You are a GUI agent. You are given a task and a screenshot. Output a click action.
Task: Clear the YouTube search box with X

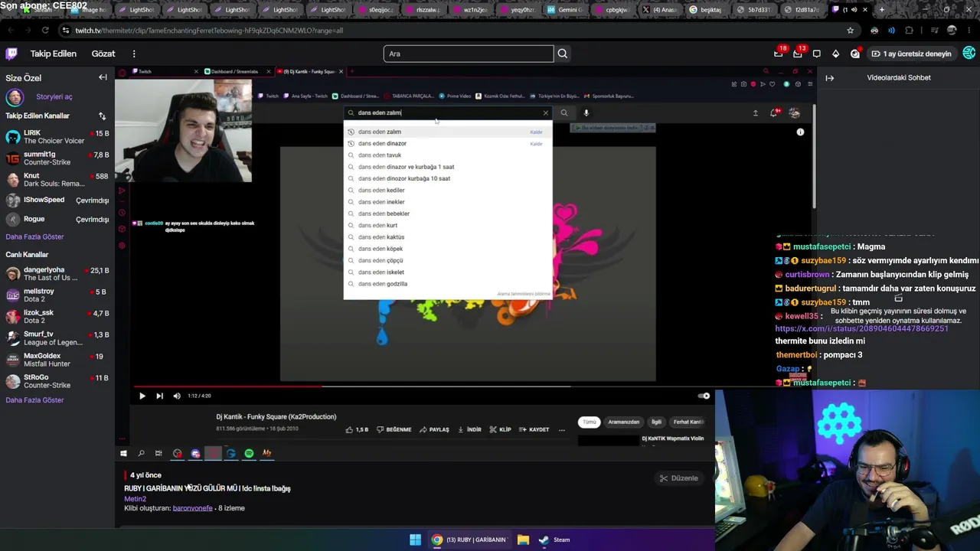(546, 112)
